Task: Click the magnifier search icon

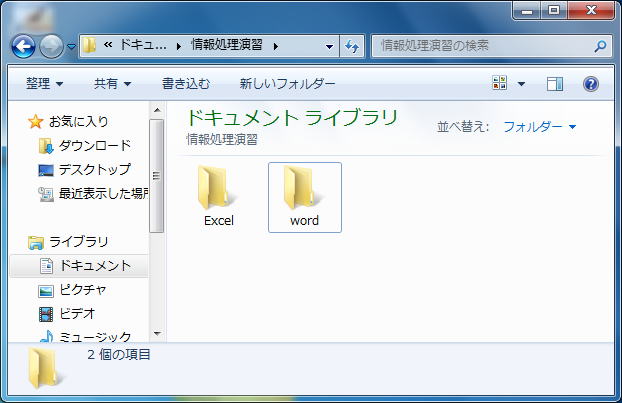Action: pos(601,46)
